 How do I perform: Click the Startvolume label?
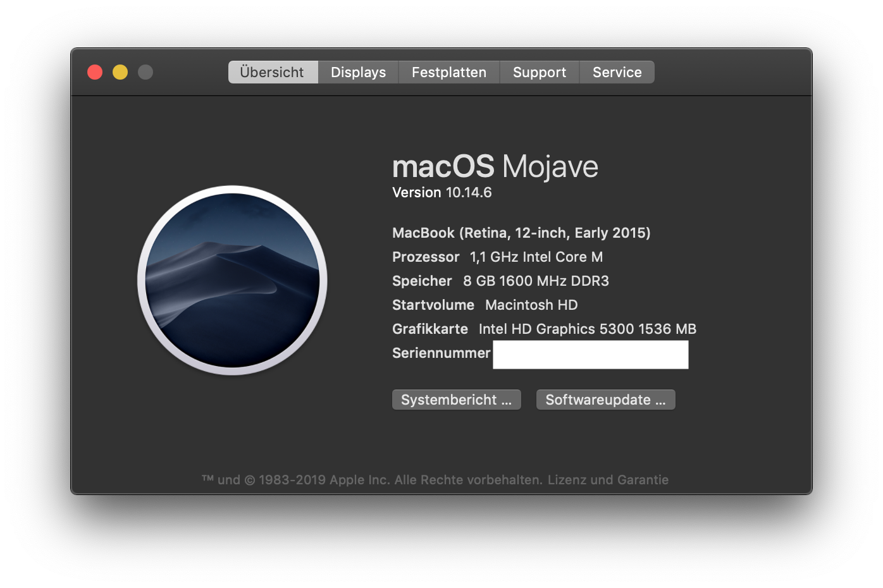(433, 305)
